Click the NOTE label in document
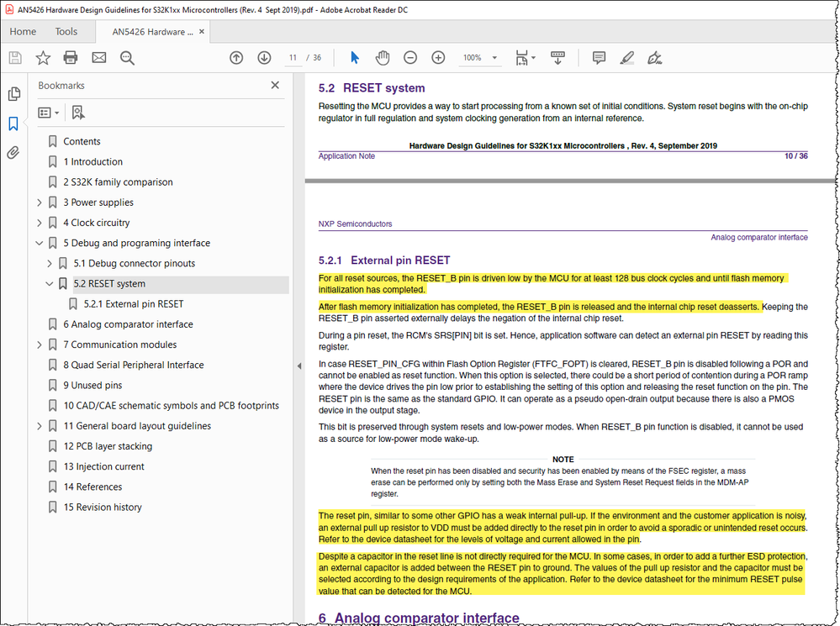This screenshot has height=626, width=840. coord(563,460)
